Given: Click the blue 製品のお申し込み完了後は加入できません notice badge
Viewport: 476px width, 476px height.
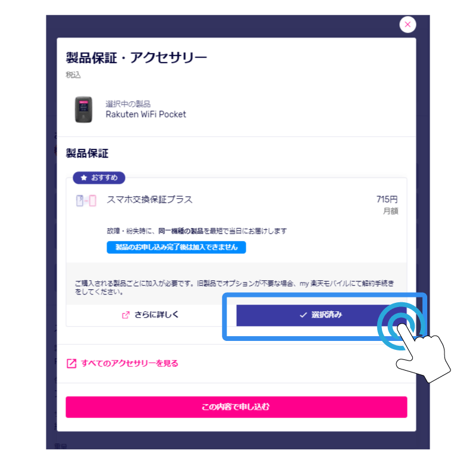Looking at the screenshot, I should [x=176, y=247].
